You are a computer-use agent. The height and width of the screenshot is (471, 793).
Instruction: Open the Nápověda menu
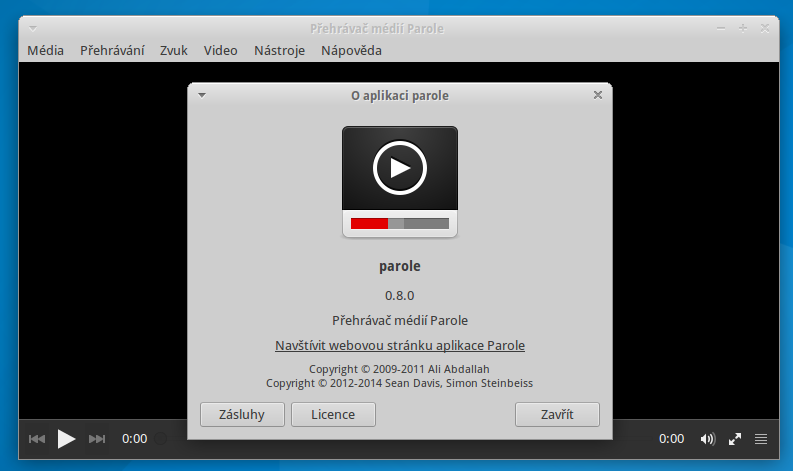coord(351,51)
